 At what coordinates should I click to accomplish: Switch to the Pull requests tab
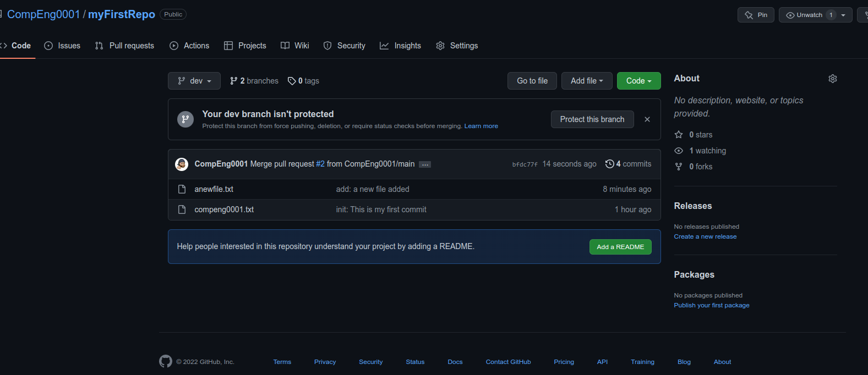pos(125,46)
